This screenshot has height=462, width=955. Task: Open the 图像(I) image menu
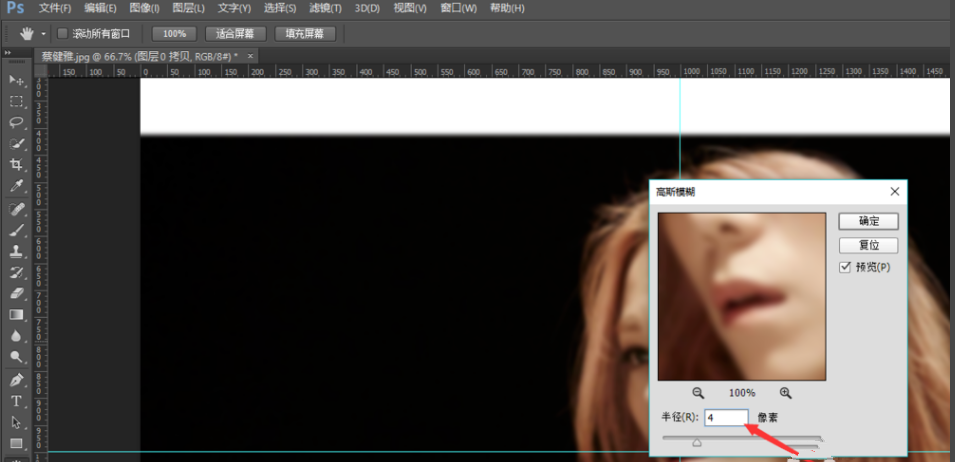tap(144, 8)
